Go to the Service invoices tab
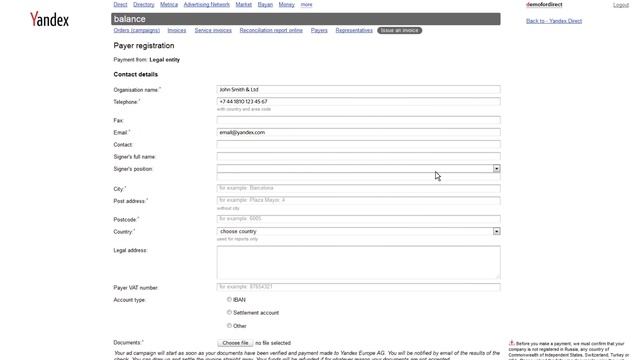The height and width of the screenshot is (360, 640). tap(213, 30)
